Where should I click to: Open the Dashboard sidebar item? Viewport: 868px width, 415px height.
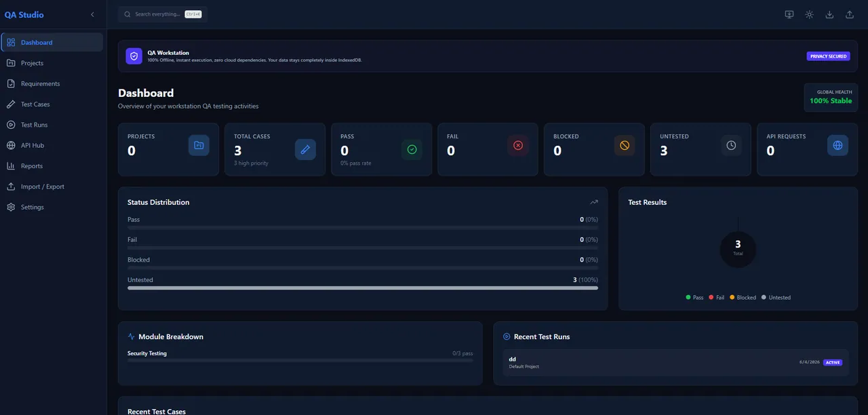tap(52, 42)
